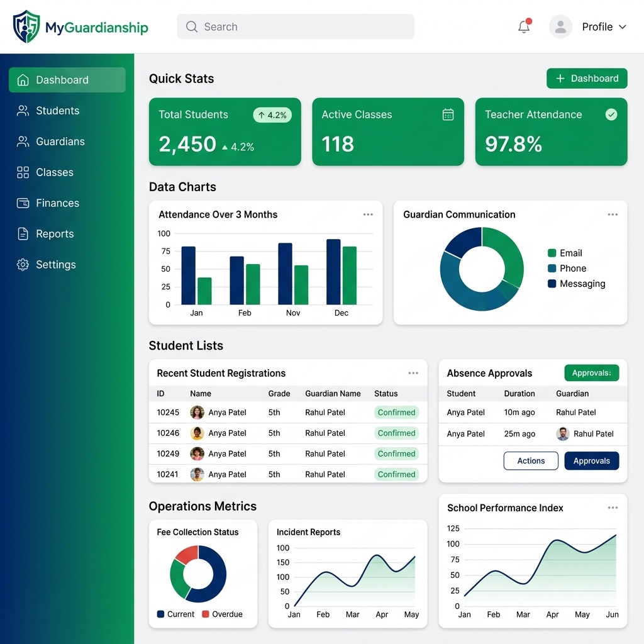
Task: Click the Dashboard home icon in sidebar
Action: [23, 80]
